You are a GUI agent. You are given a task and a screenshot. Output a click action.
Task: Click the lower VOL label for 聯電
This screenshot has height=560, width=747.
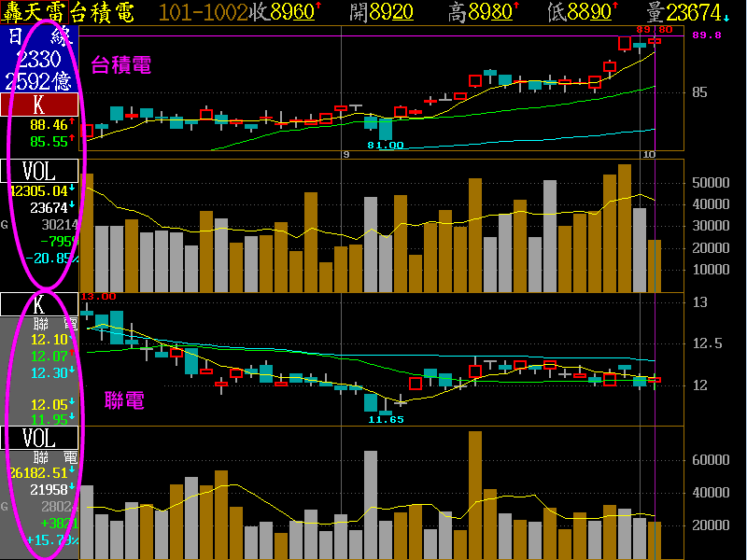pyautogui.click(x=39, y=438)
